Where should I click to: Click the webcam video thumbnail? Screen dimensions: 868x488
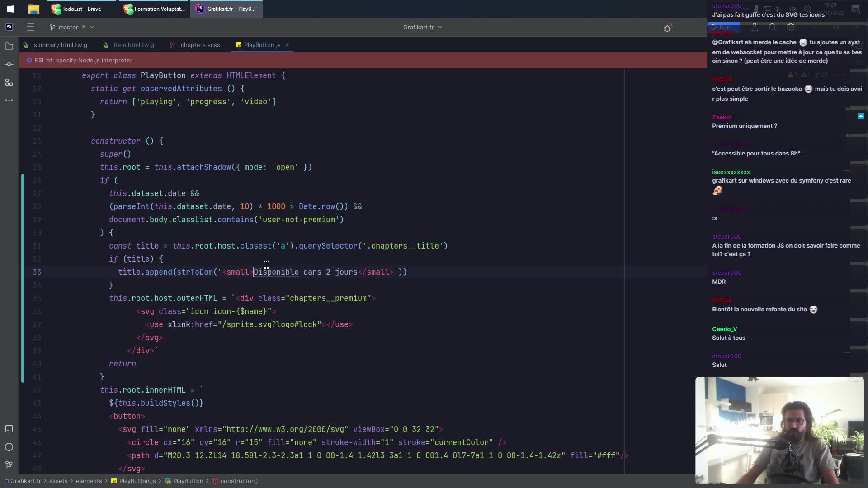pyautogui.click(x=779, y=431)
